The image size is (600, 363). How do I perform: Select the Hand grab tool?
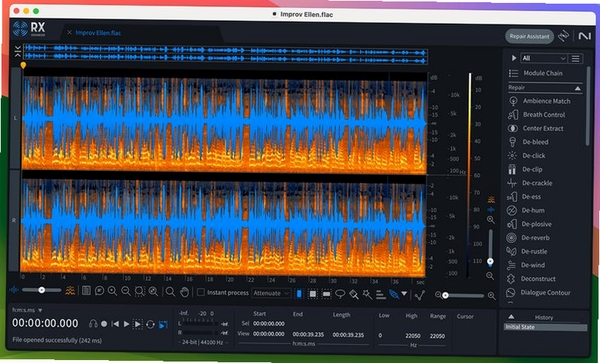(184, 293)
